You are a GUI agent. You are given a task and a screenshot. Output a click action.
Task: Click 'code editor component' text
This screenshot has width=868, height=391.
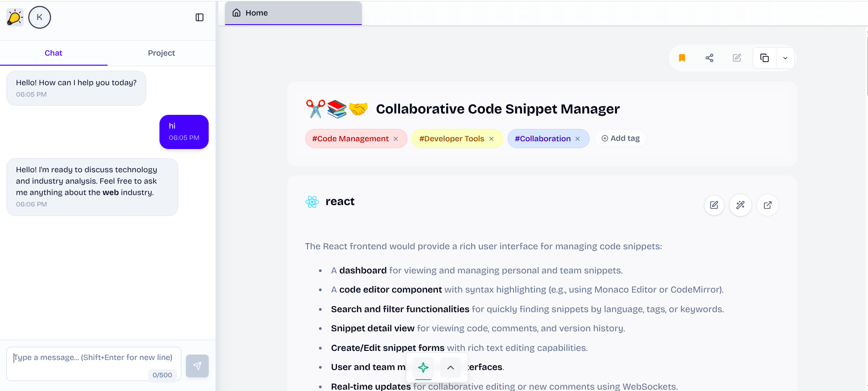390,289
